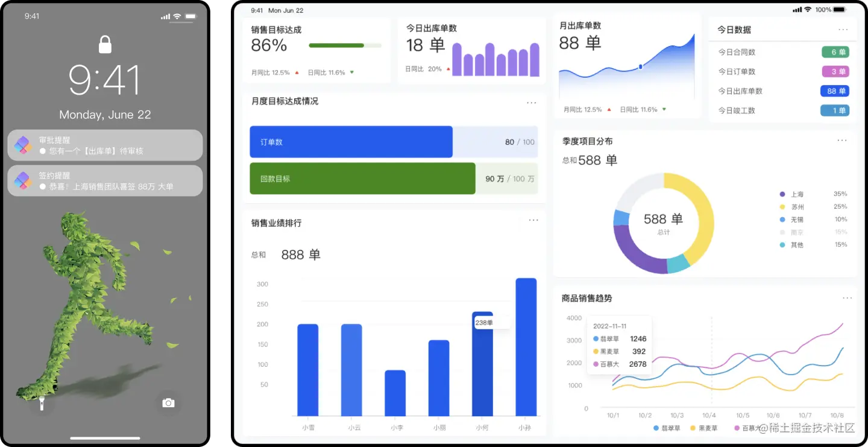
Task: Toggle the 无锡 legend item
Action: pyautogui.click(x=792, y=220)
